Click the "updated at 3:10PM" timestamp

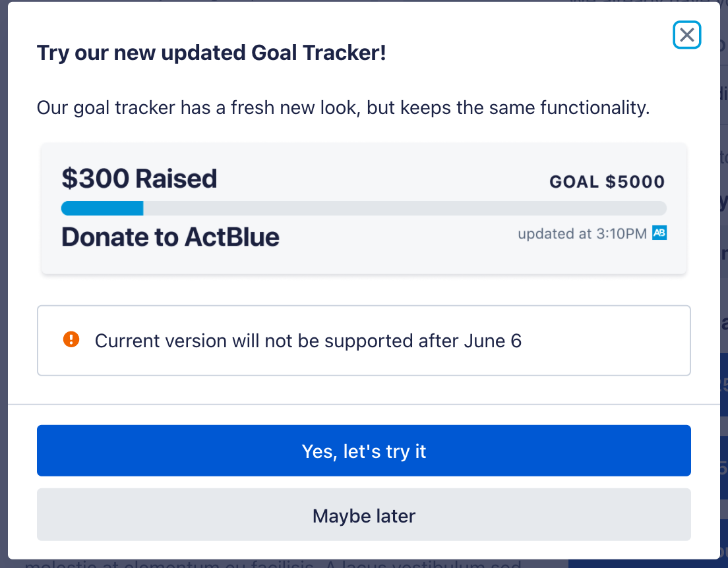pyautogui.click(x=582, y=233)
